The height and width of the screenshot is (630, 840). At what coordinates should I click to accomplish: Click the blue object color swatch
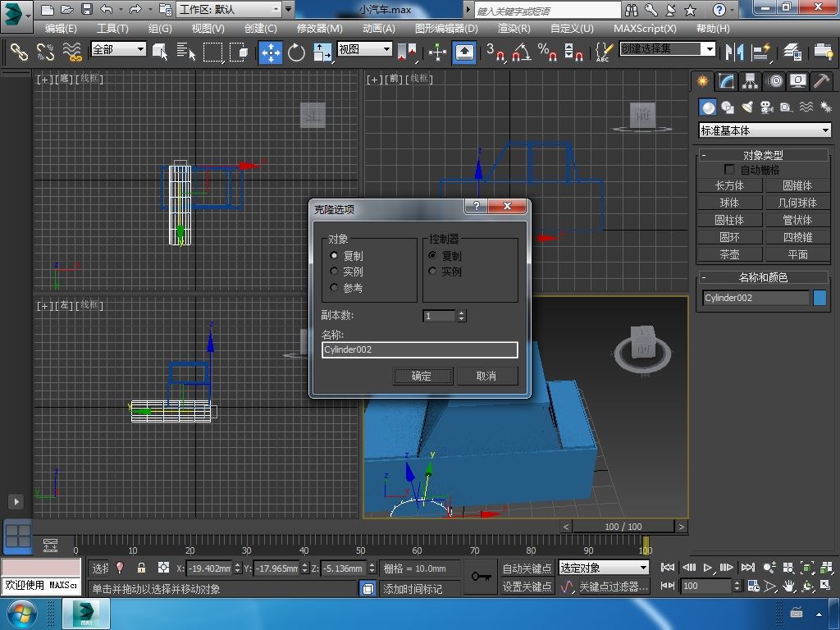point(819,298)
